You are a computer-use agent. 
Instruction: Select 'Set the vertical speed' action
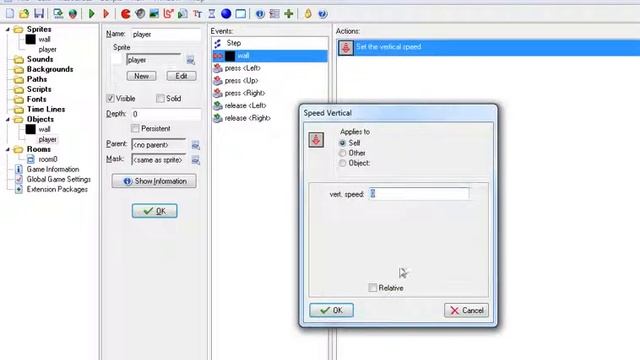pyautogui.click(x=488, y=47)
